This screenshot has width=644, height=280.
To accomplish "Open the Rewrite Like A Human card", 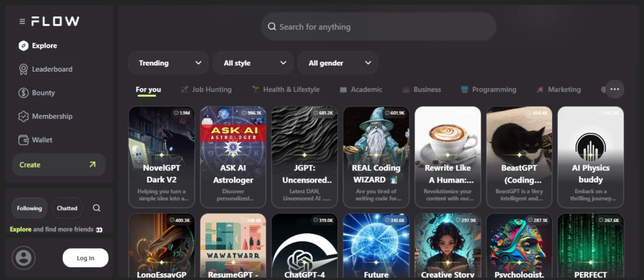I will point(448,157).
